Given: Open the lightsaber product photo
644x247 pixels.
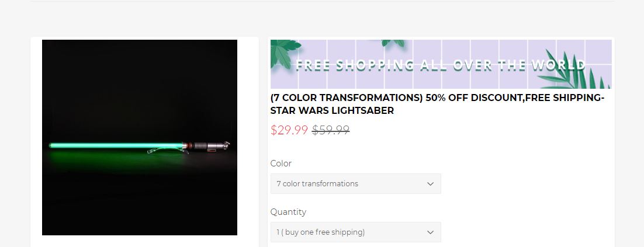Looking at the screenshot, I should [140, 137].
